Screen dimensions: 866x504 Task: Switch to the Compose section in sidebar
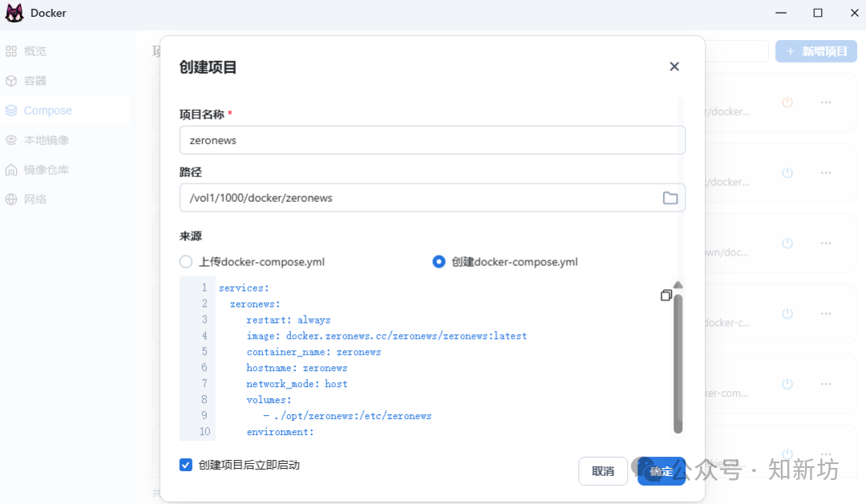(48, 110)
